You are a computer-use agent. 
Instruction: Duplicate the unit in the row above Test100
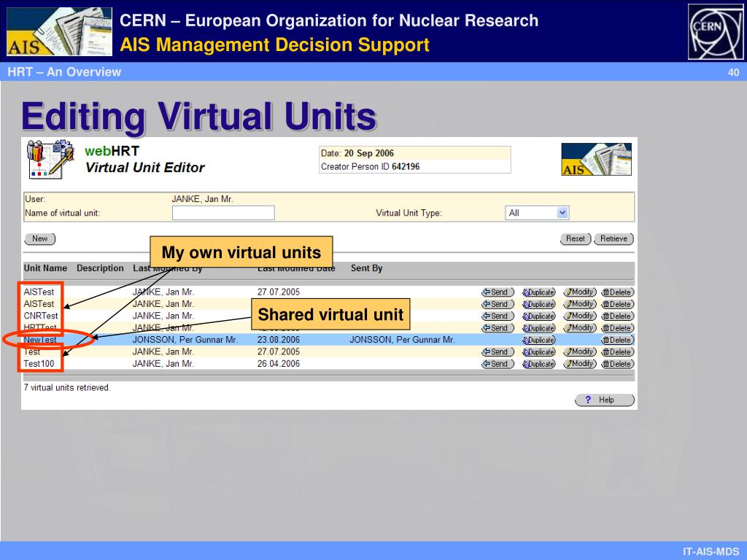(x=539, y=352)
